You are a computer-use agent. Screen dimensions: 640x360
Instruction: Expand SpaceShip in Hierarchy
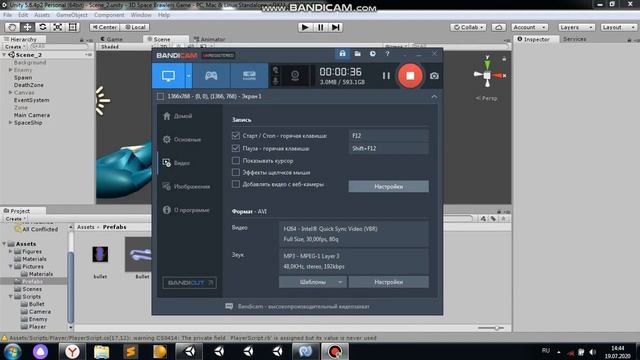(11, 122)
